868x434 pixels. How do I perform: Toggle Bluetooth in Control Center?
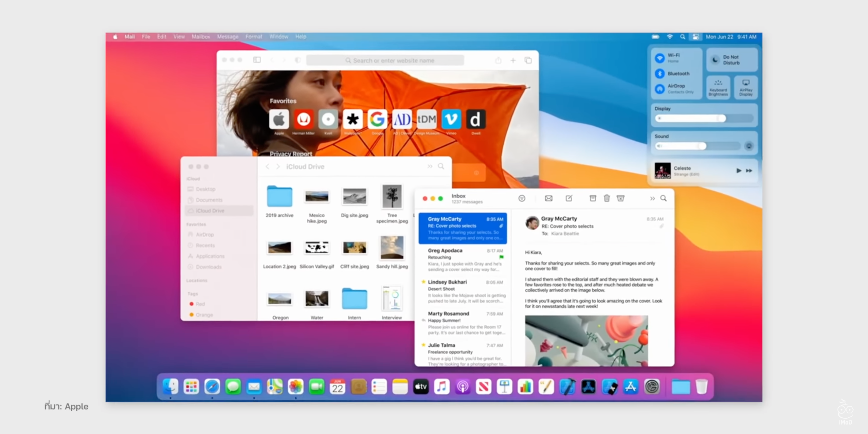tap(660, 73)
